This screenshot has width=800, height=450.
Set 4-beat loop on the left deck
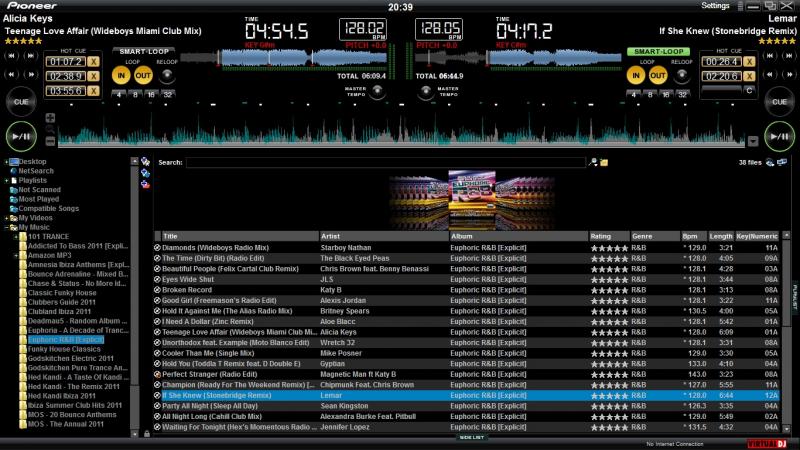(119, 94)
